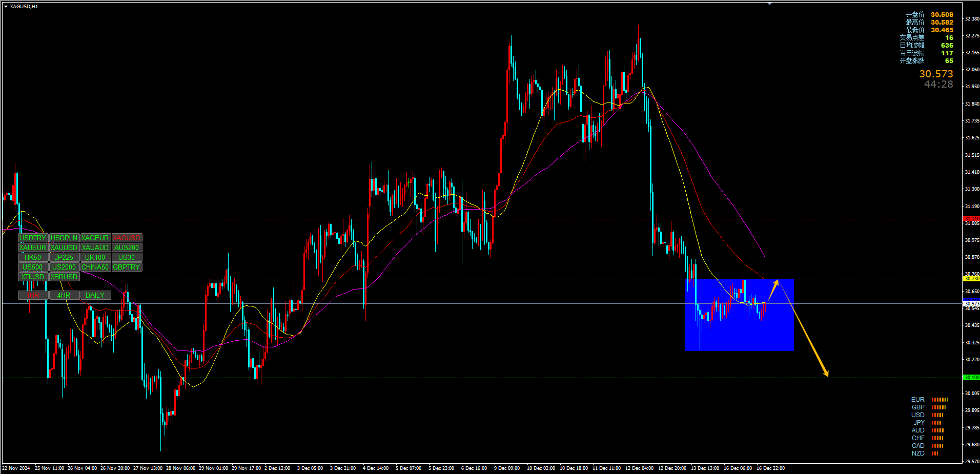Open XTIUSD crude oil button
The width and height of the screenshot is (980, 475).
(x=33, y=277)
